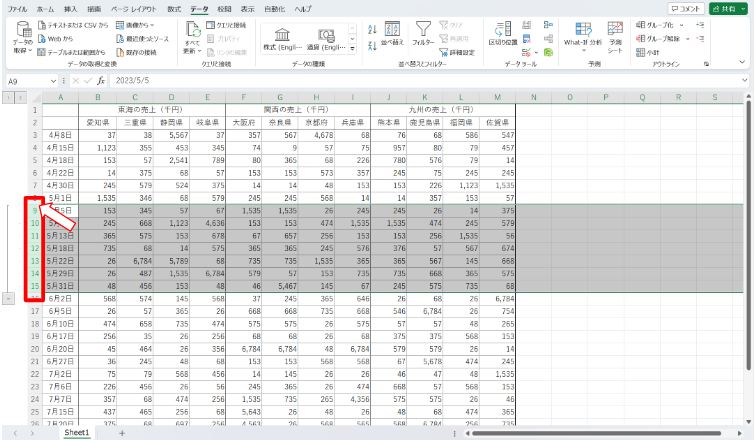Open the 共有 (Share) dropdown arrow
Screen dimensions: 755x440
tap(744, 9)
